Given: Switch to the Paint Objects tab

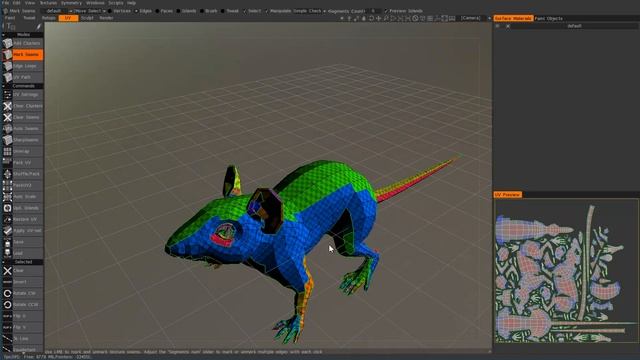Looking at the screenshot, I should point(549,18).
